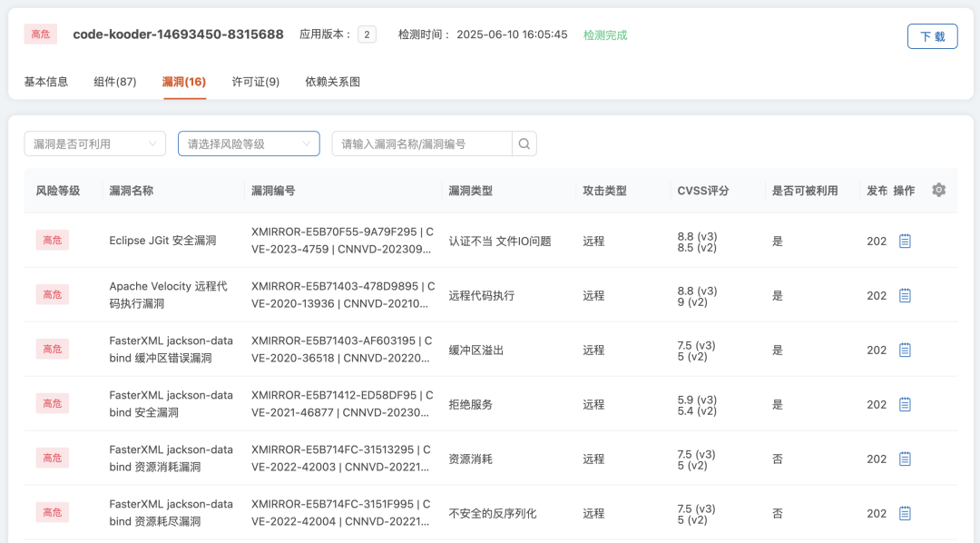
Task: Open table column settings gear
Action: [938, 190]
